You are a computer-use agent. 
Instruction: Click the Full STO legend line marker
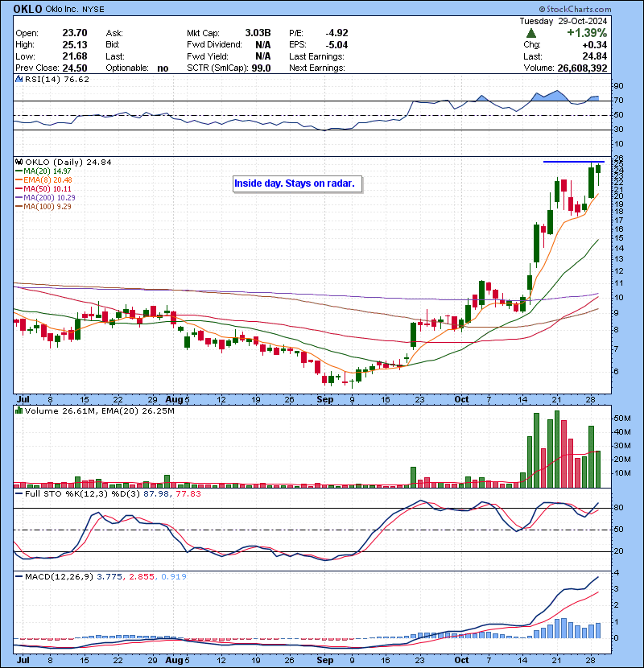(x=19, y=494)
